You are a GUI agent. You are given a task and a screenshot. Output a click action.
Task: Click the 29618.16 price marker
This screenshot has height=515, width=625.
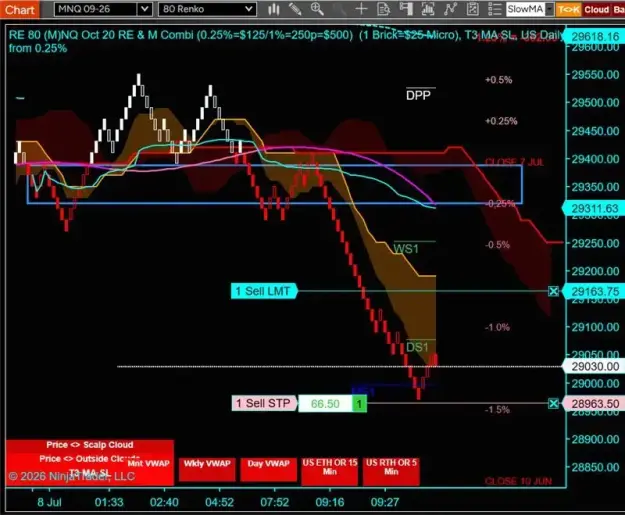pos(594,36)
